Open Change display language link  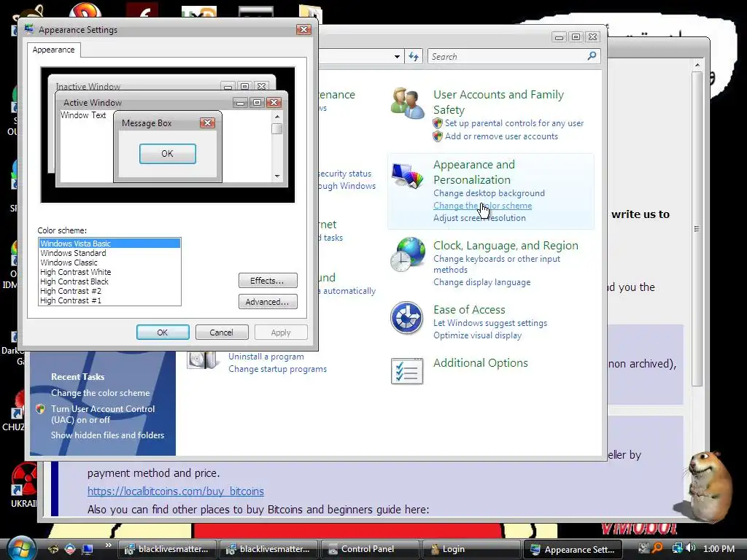pyautogui.click(x=481, y=282)
